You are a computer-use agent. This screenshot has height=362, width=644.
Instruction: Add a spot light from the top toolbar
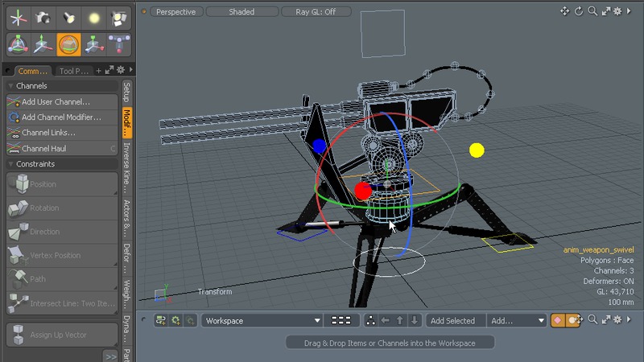click(x=68, y=18)
